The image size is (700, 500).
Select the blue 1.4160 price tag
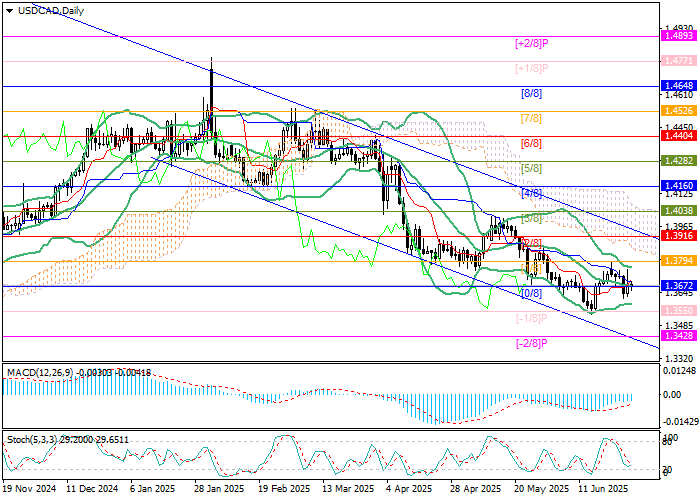(678, 186)
